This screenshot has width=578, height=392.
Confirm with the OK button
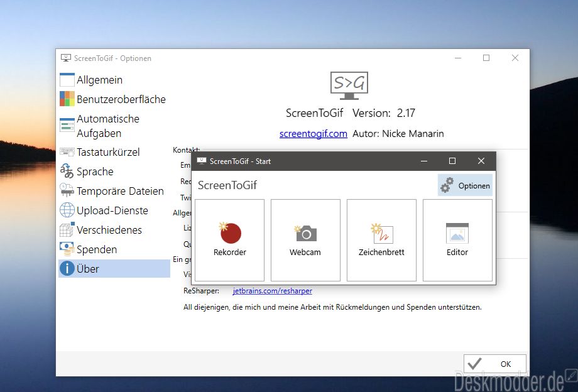point(495,364)
